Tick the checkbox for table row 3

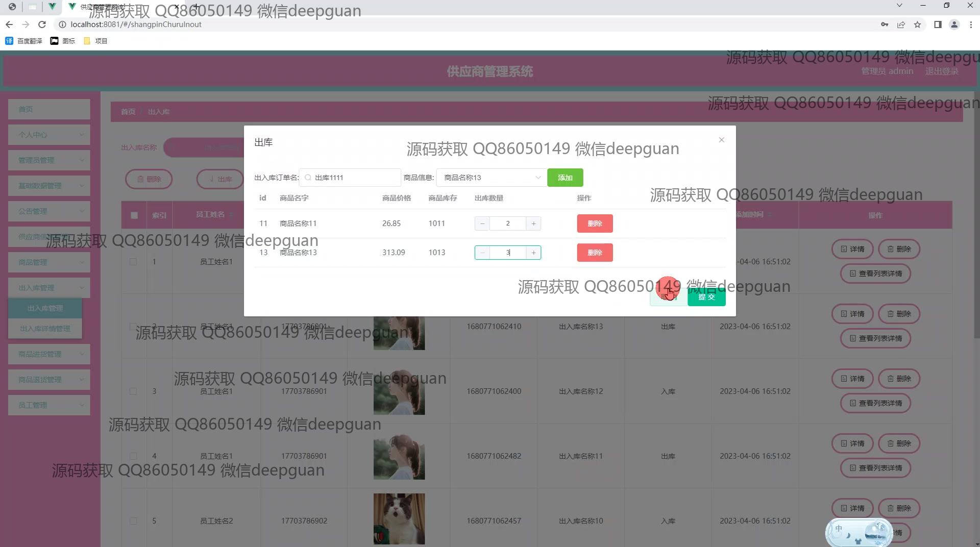pos(133,391)
